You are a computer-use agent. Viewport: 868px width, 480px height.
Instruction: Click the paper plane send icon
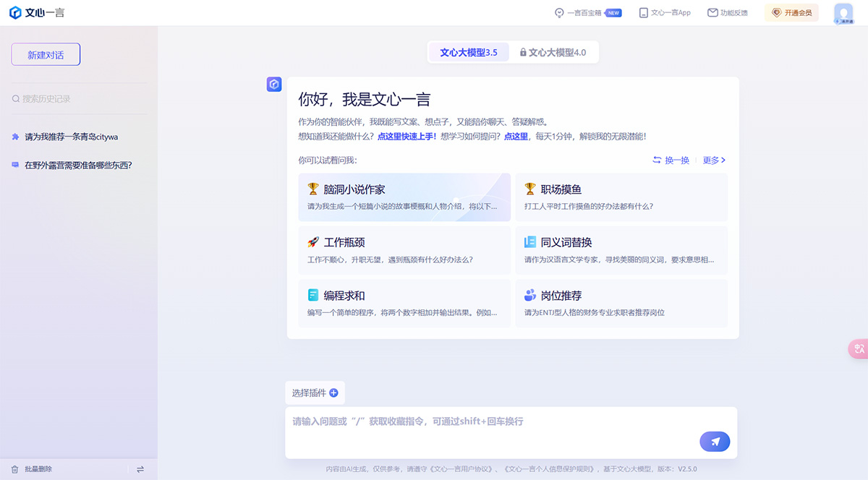715,441
